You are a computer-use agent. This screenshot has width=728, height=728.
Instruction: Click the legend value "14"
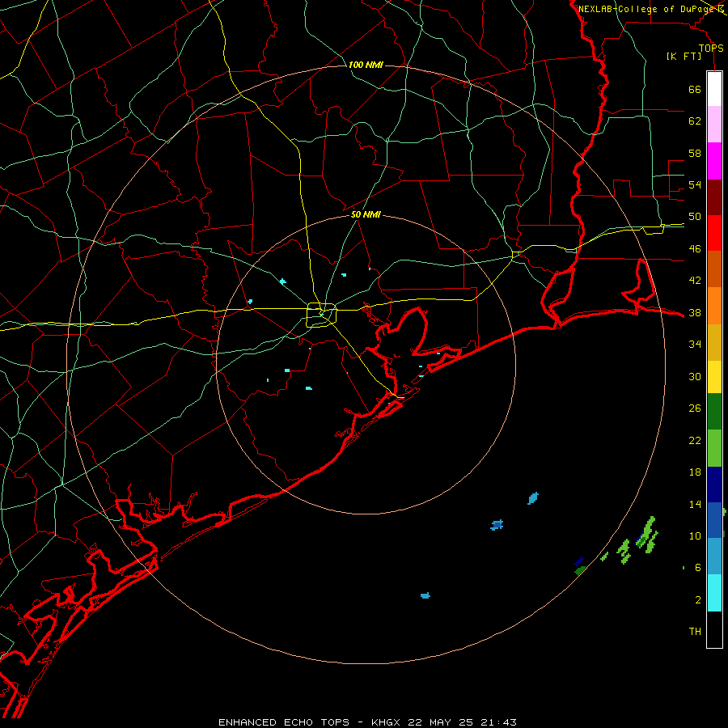(x=695, y=504)
